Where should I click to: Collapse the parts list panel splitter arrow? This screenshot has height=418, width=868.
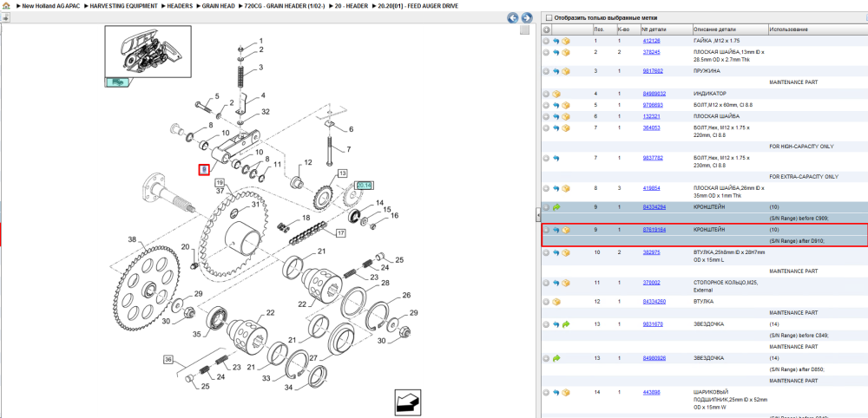[x=537, y=215]
